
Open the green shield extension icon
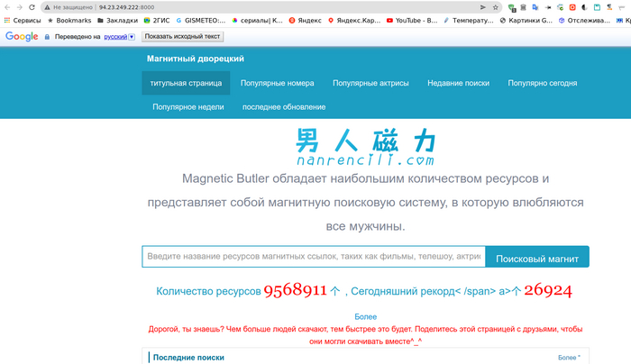point(512,7)
